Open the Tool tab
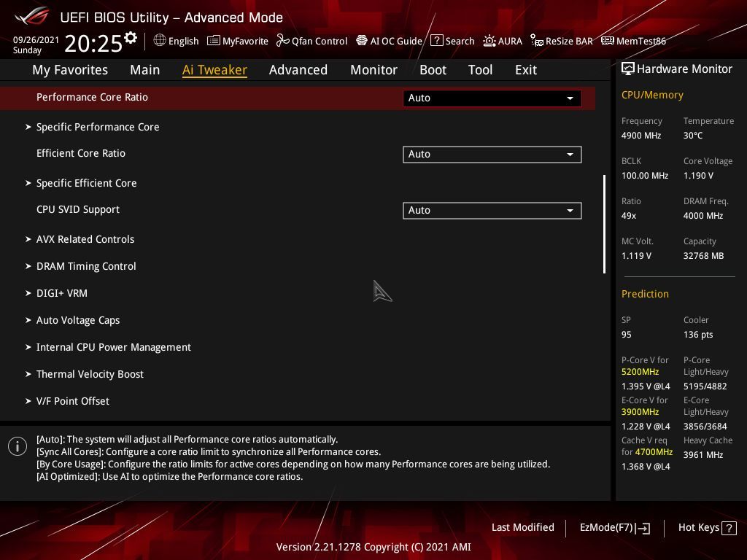Viewport: 747px width, 560px height. pos(480,70)
